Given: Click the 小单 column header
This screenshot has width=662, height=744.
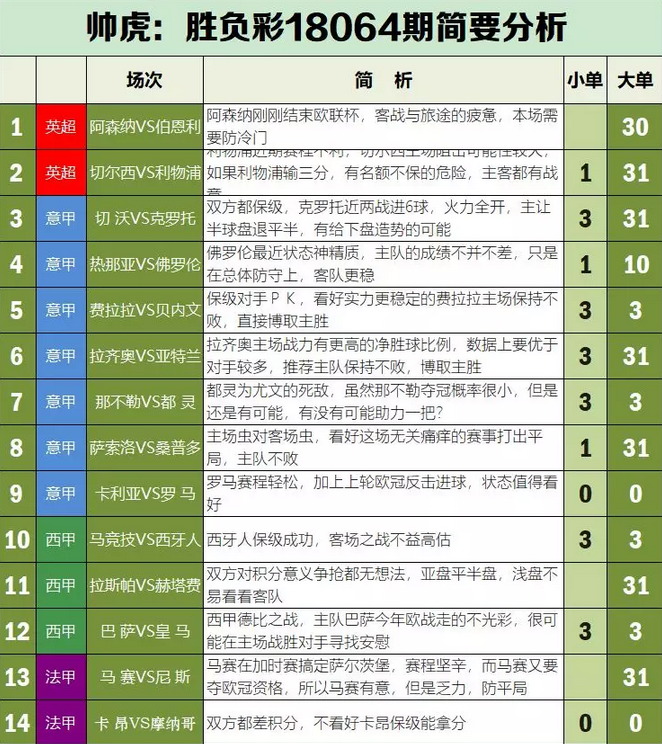Looking at the screenshot, I should tap(585, 80).
